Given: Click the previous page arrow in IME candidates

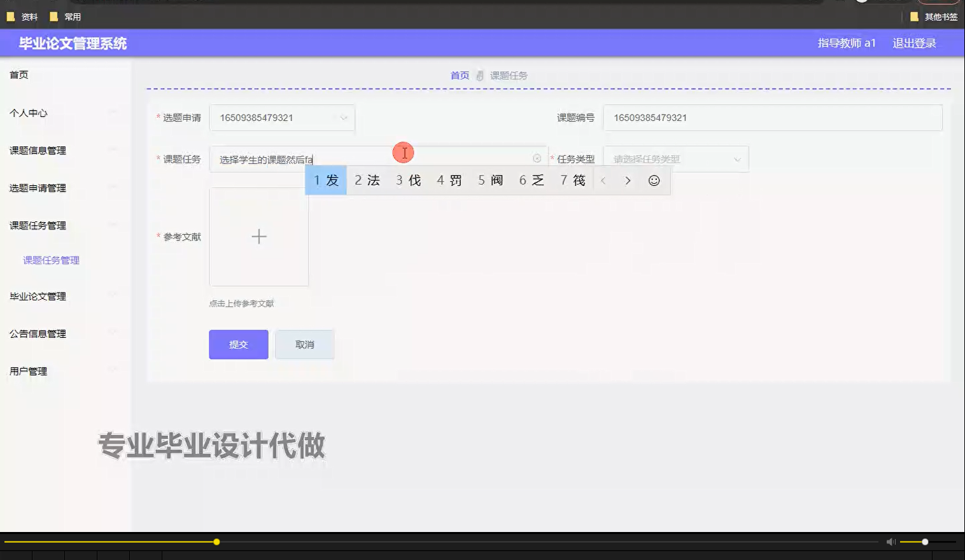Looking at the screenshot, I should coord(603,181).
